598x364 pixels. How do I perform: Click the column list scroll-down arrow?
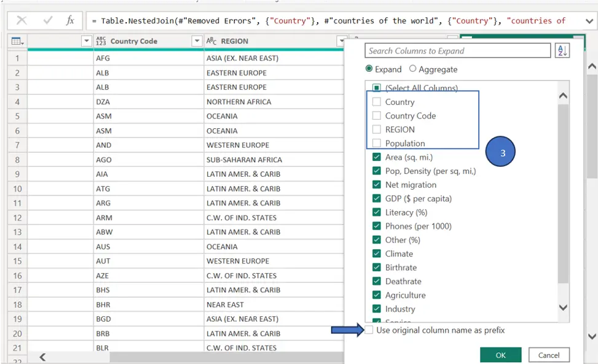point(563,308)
